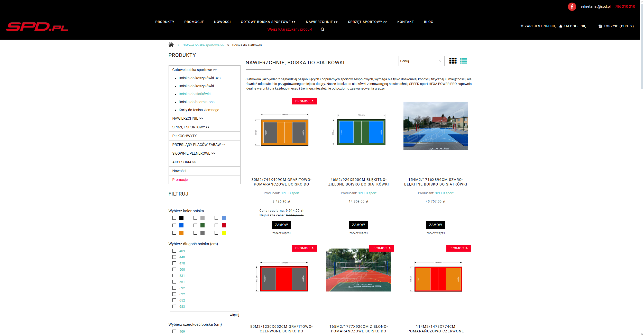Go to home via house icon
This screenshot has width=644, height=336.
tap(171, 45)
